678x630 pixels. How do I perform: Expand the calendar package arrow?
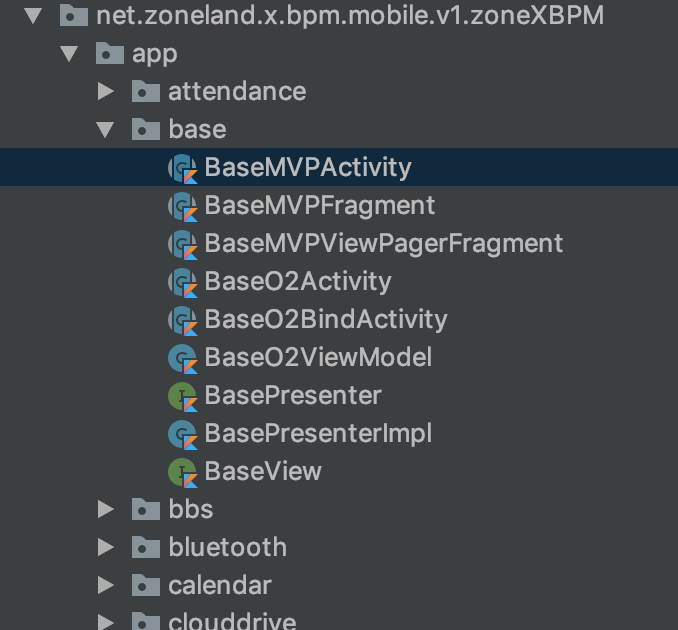106,585
